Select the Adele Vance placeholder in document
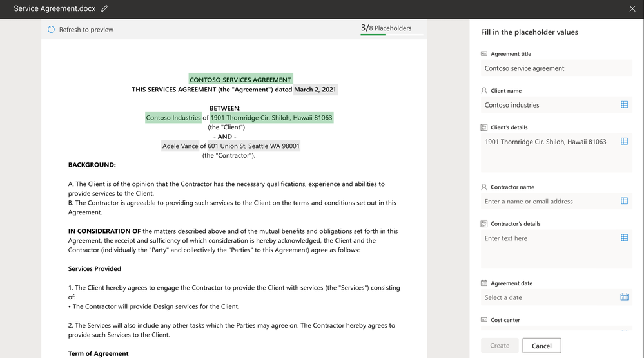The image size is (644, 358). [x=180, y=146]
